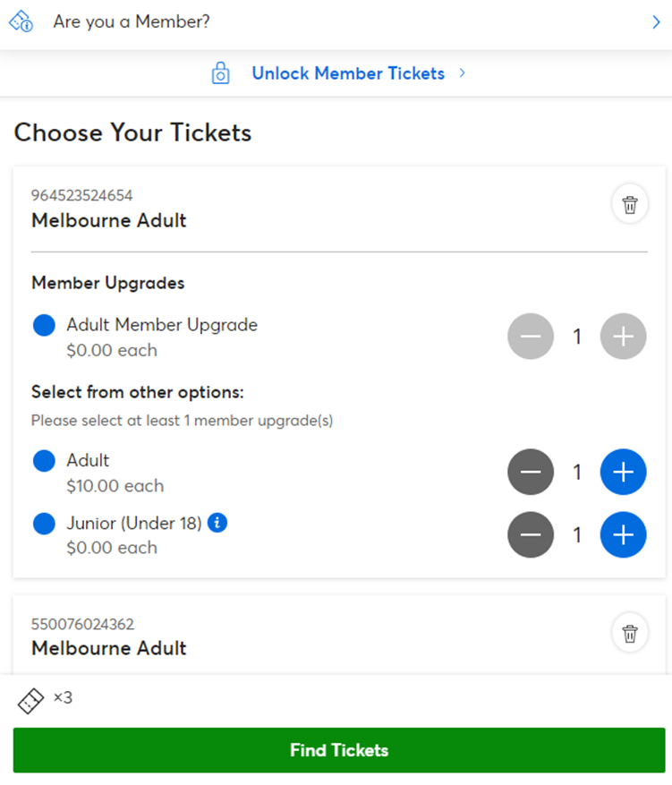Click the arrow after Unlock Member Tickets
672x785 pixels.
click(x=462, y=73)
